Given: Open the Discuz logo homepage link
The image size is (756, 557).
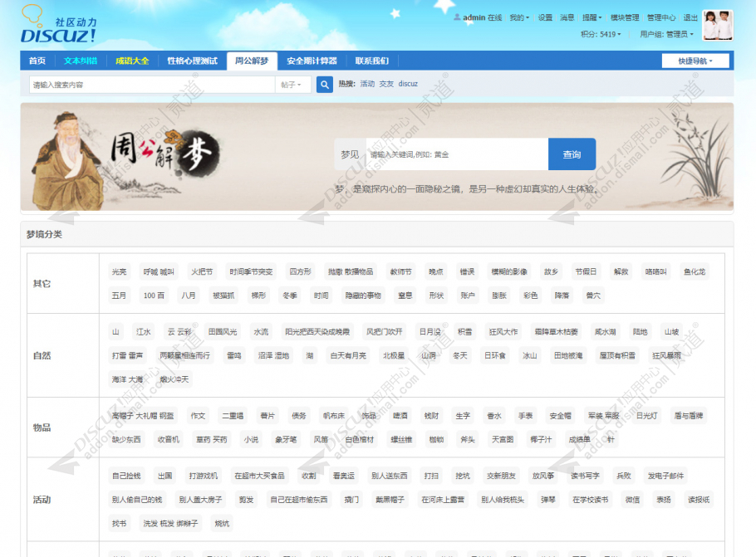Looking at the screenshot, I should point(58,24).
